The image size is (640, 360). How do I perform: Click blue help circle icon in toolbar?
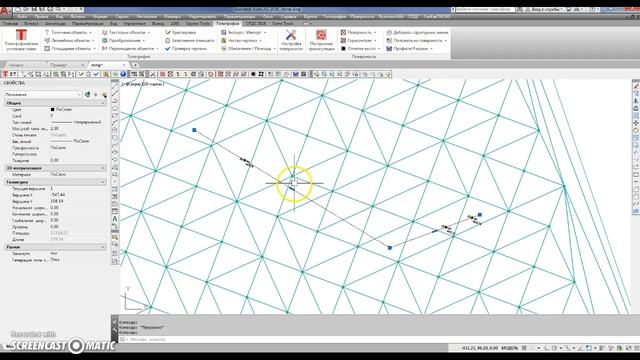[123, 74]
